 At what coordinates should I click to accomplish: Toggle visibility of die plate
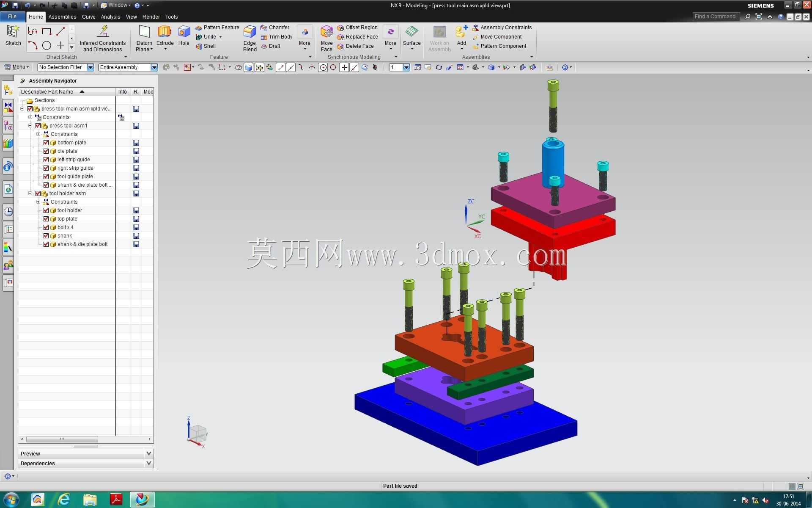pos(46,151)
